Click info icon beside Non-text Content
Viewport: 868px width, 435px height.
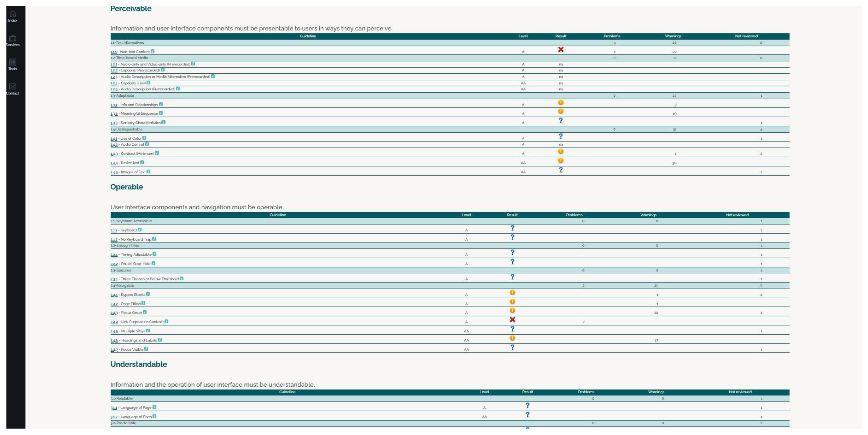[153, 51]
